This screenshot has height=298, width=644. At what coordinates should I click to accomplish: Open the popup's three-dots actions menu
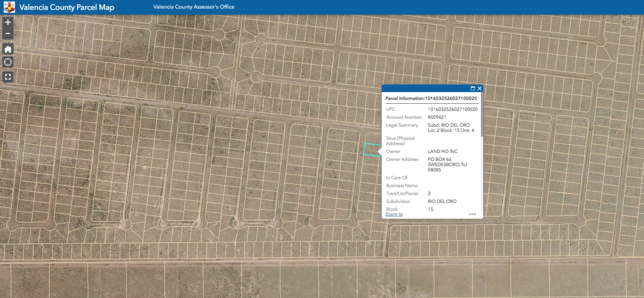point(473,214)
